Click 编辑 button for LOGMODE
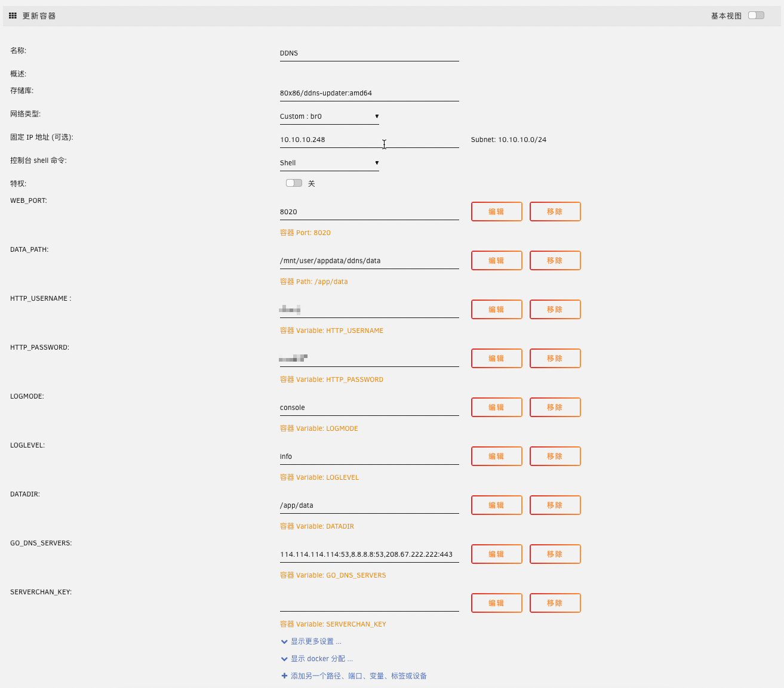 tap(497, 407)
